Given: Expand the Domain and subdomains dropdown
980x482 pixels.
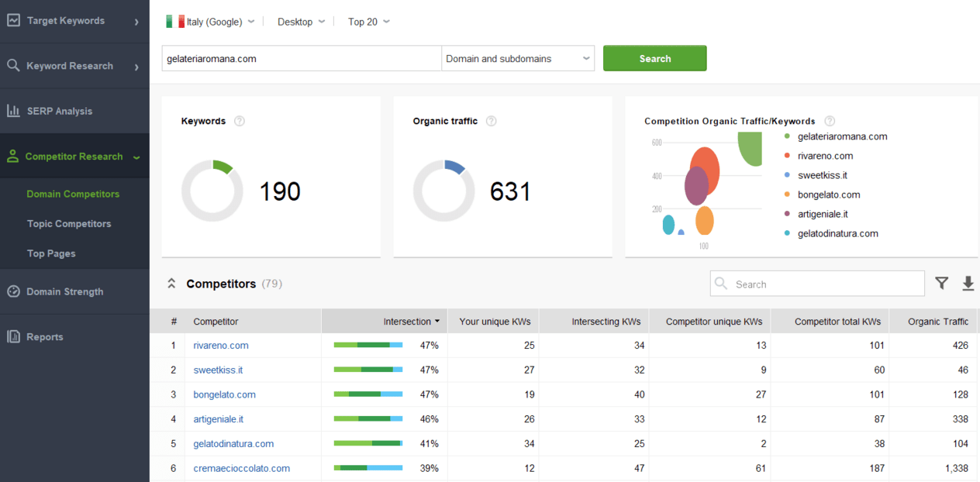Looking at the screenshot, I should [x=517, y=58].
